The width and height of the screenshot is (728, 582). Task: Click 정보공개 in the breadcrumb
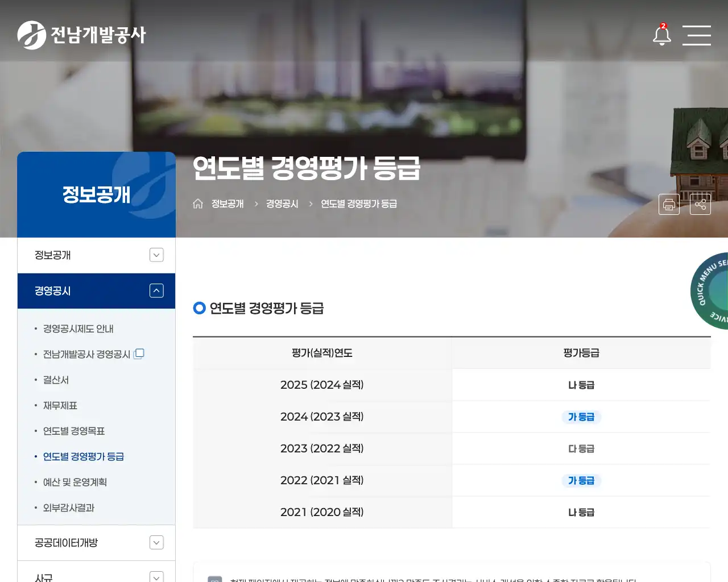[x=227, y=203]
